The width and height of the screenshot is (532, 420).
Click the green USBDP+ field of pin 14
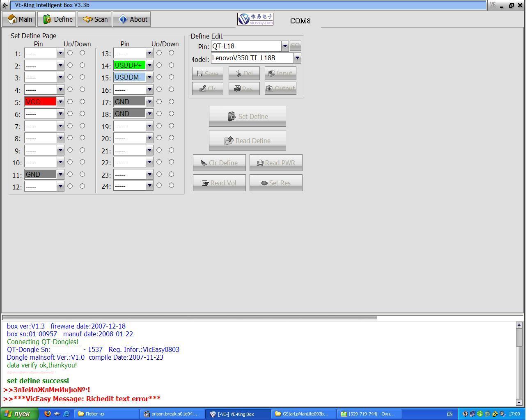130,65
